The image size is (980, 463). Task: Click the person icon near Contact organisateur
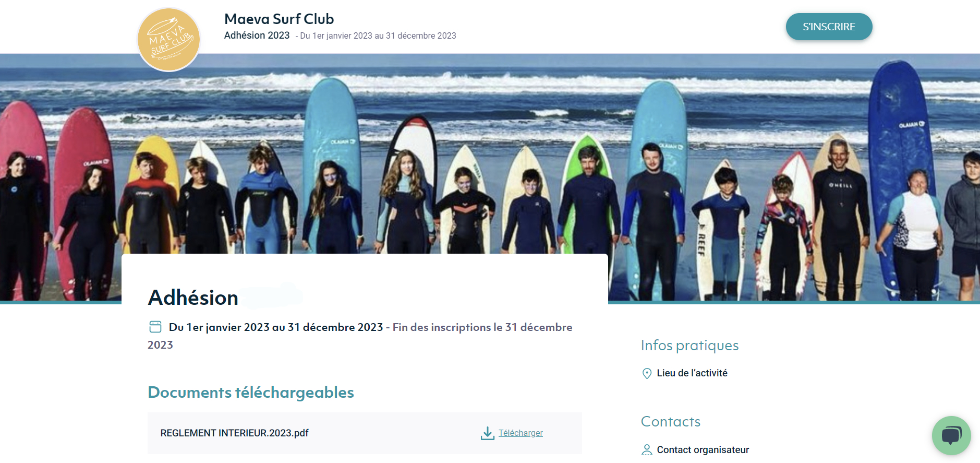[647, 450]
